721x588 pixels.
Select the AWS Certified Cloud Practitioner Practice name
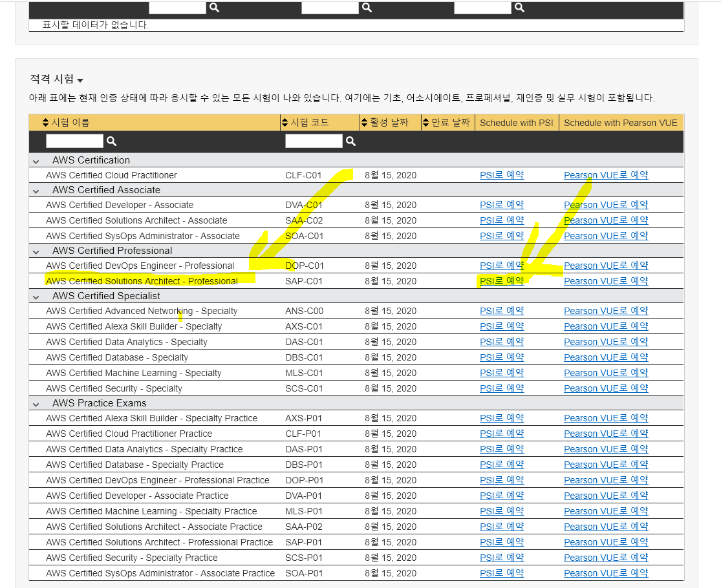(129, 434)
